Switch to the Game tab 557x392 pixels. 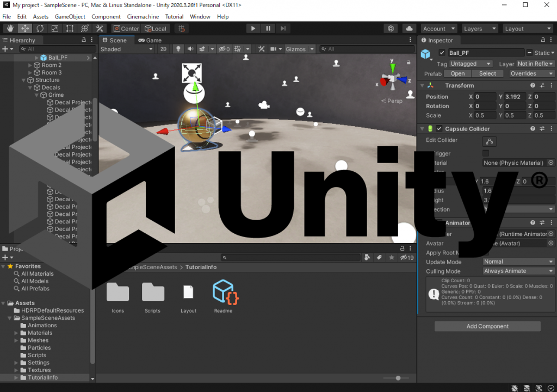[150, 40]
